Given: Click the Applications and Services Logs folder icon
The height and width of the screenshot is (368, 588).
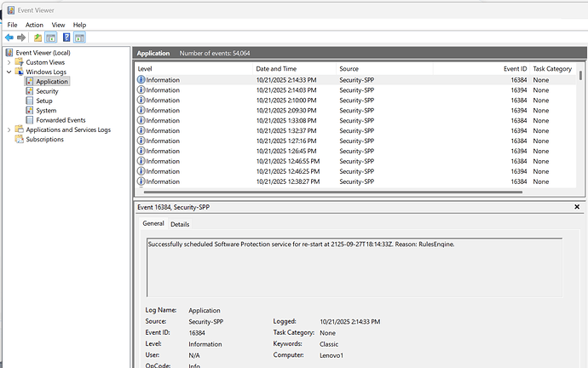Looking at the screenshot, I should tap(19, 129).
